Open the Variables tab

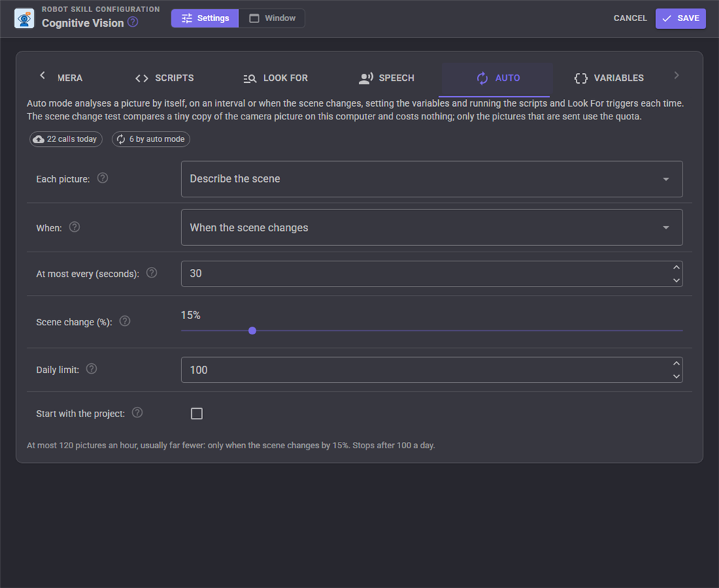pyautogui.click(x=609, y=78)
